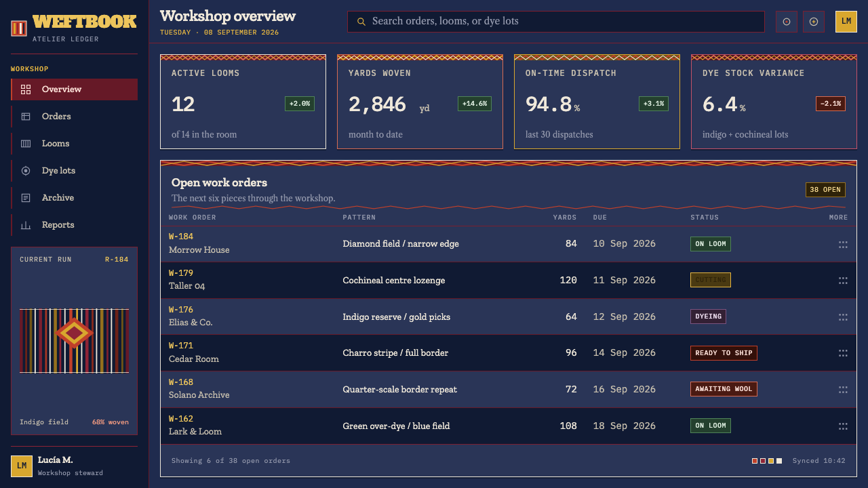This screenshot has height=488, width=868.
Task: Open the Reports page
Action: click(x=75, y=225)
